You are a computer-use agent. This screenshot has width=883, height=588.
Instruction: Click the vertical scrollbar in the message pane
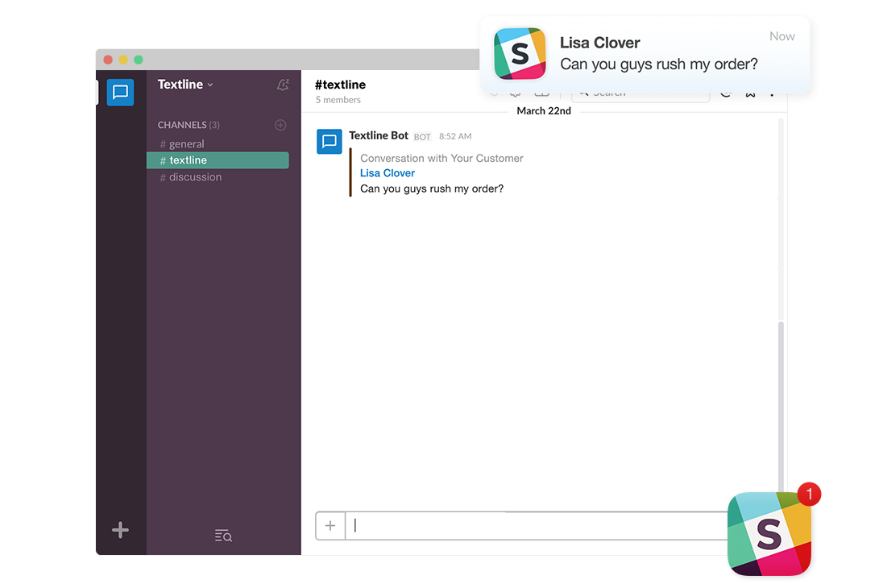[781, 405]
